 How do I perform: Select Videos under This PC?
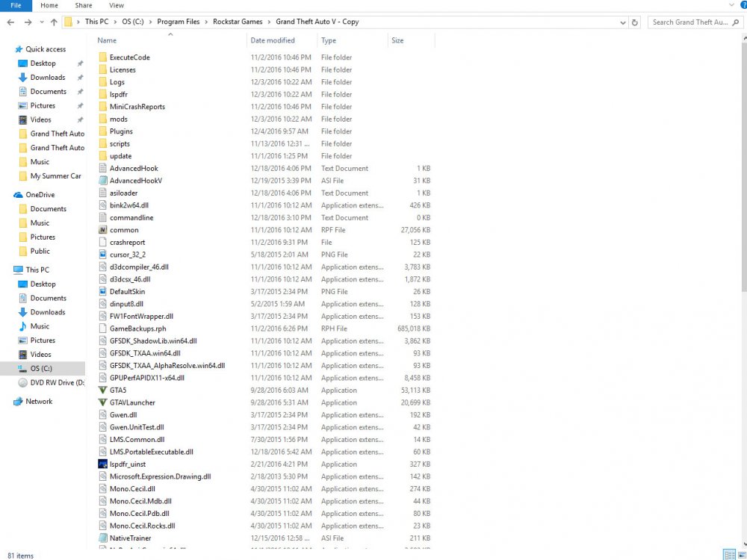point(40,354)
